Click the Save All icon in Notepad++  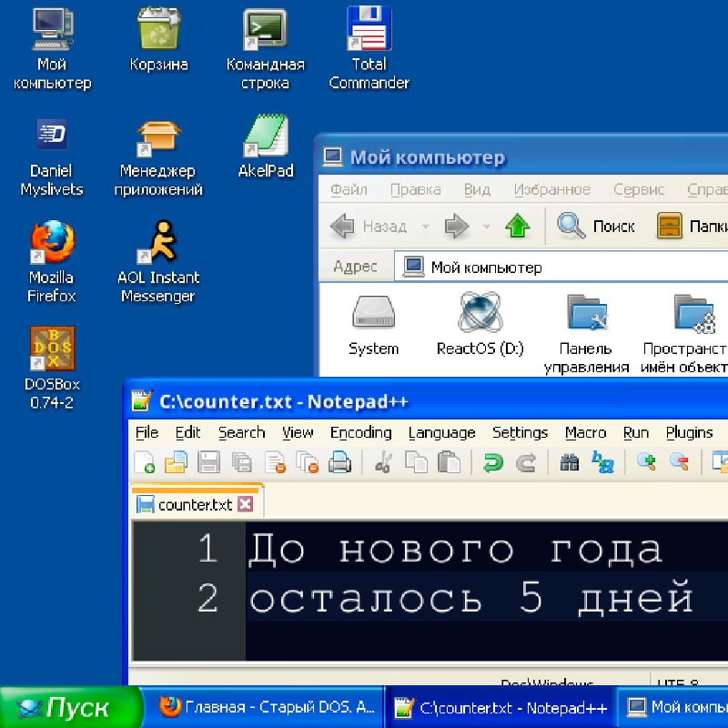click(242, 462)
